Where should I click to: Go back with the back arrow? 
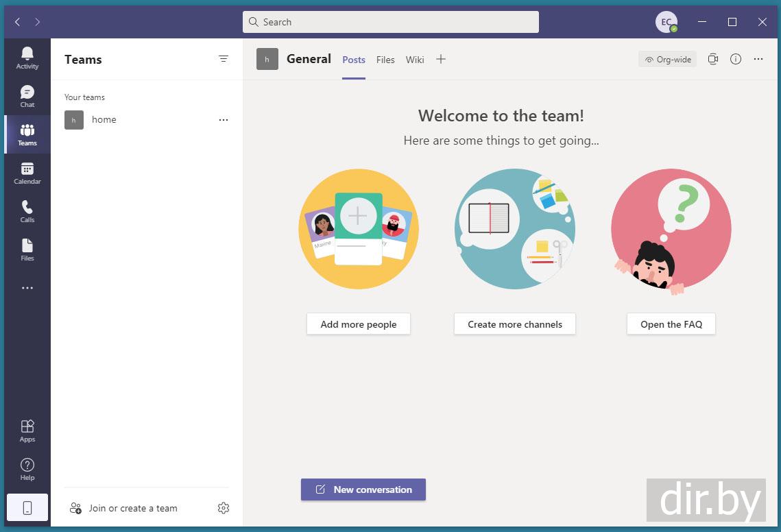click(17, 22)
